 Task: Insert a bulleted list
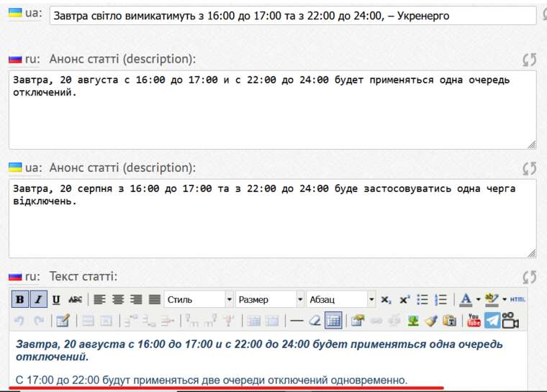[423, 299]
